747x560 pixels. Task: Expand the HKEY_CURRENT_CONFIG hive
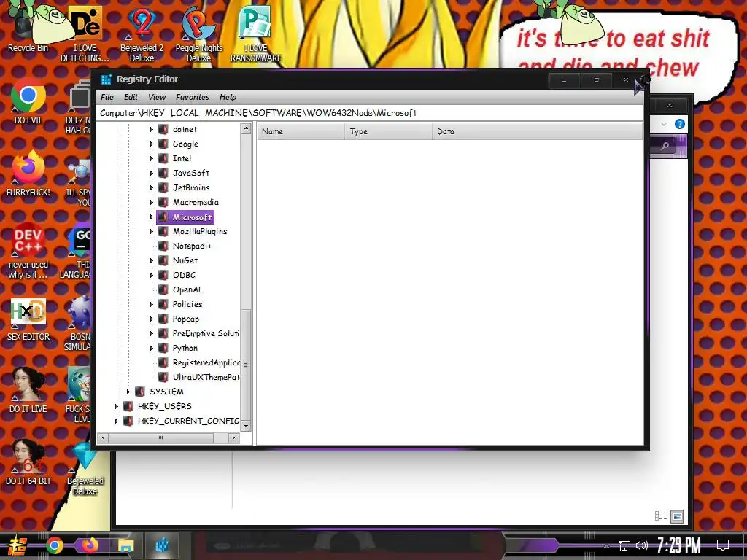[x=116, y=421]
